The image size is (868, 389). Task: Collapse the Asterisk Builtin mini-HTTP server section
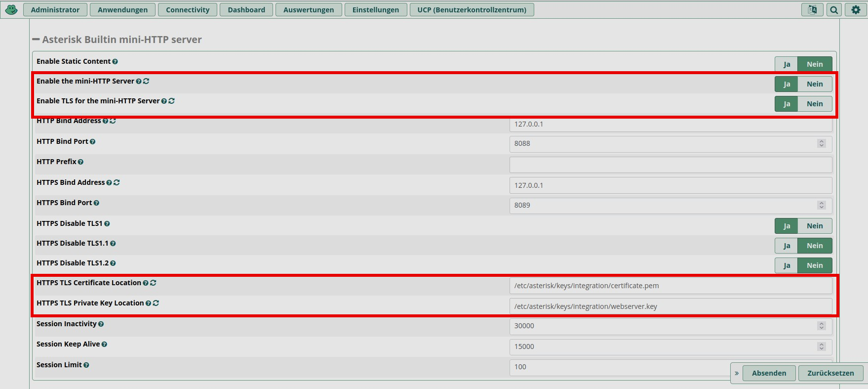click(x=36, y=40)
